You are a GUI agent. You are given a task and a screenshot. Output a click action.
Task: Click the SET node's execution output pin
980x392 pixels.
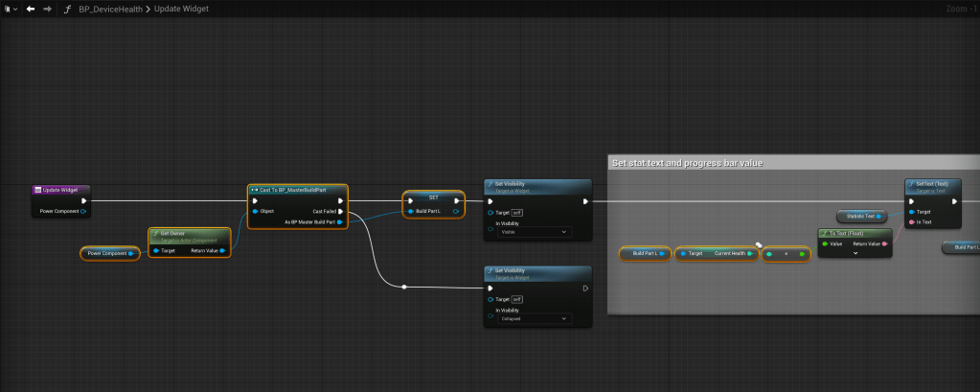(458, 200)
